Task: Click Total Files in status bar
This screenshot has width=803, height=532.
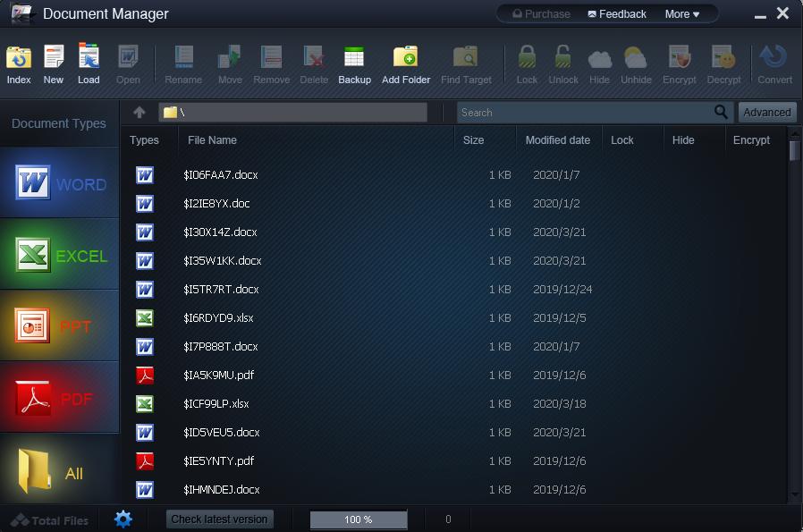Action: pos(50,520)
